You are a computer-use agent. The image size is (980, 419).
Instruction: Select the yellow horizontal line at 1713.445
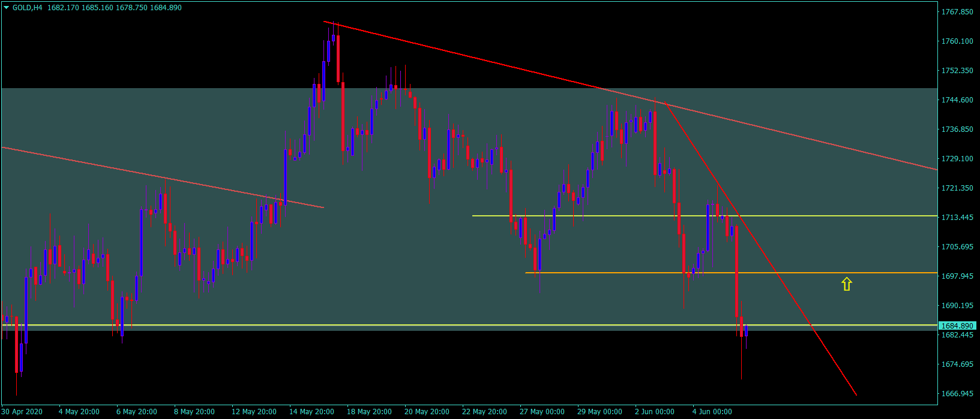coord(705,216)
